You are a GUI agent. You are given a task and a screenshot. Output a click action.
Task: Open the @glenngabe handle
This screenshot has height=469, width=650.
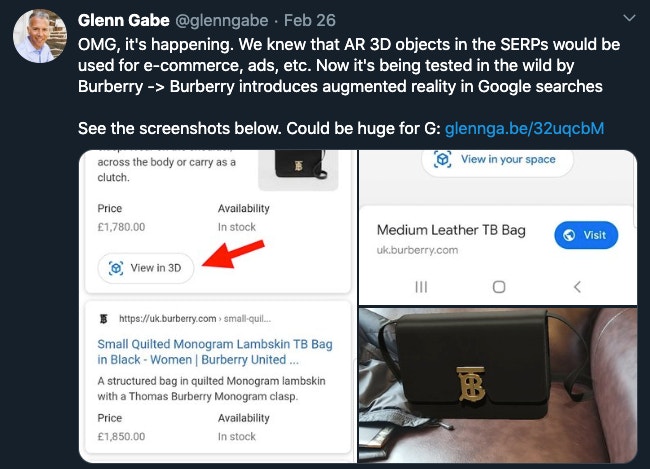(x=221, y=20)
